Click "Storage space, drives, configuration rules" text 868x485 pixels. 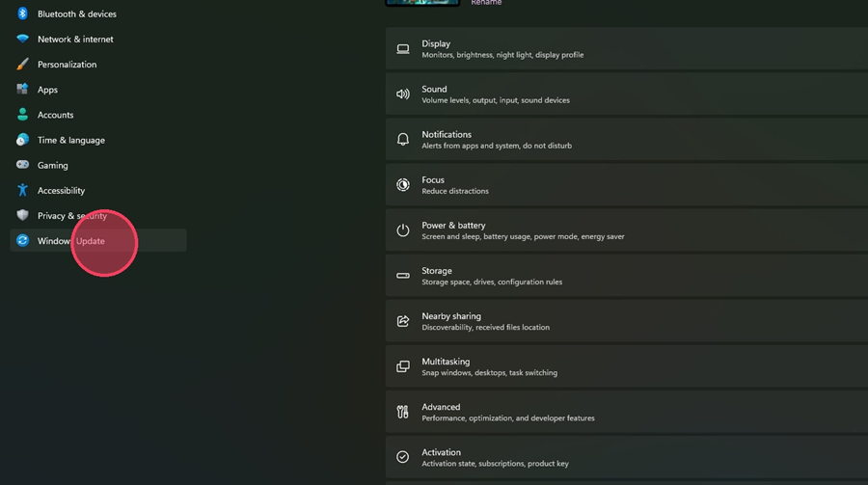[492, 282]
